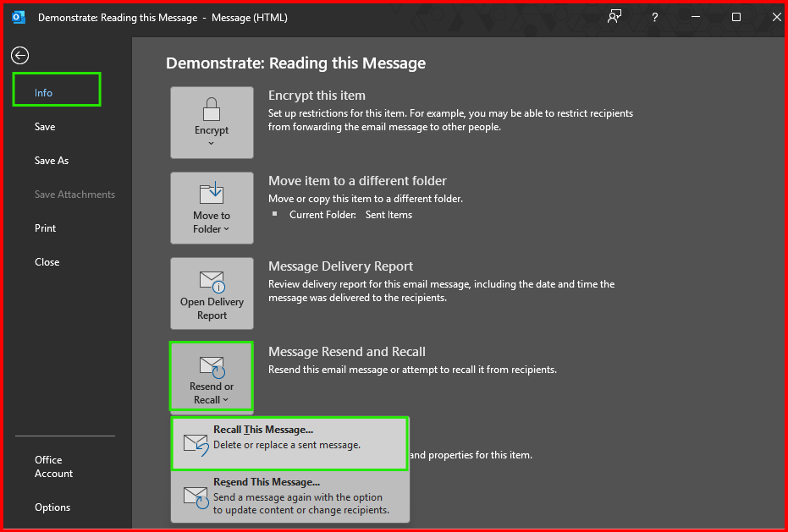Collapse the Resend or Recall dropdown arrow
Viewport: 788px width, 532px height.
[x=226, y=400]
